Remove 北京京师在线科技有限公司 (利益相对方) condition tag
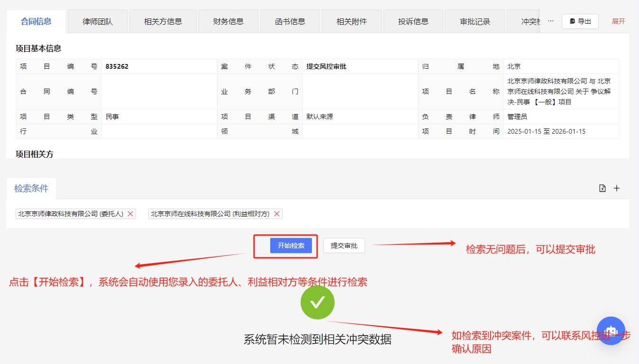639x364 pixels. click(277, 214)
